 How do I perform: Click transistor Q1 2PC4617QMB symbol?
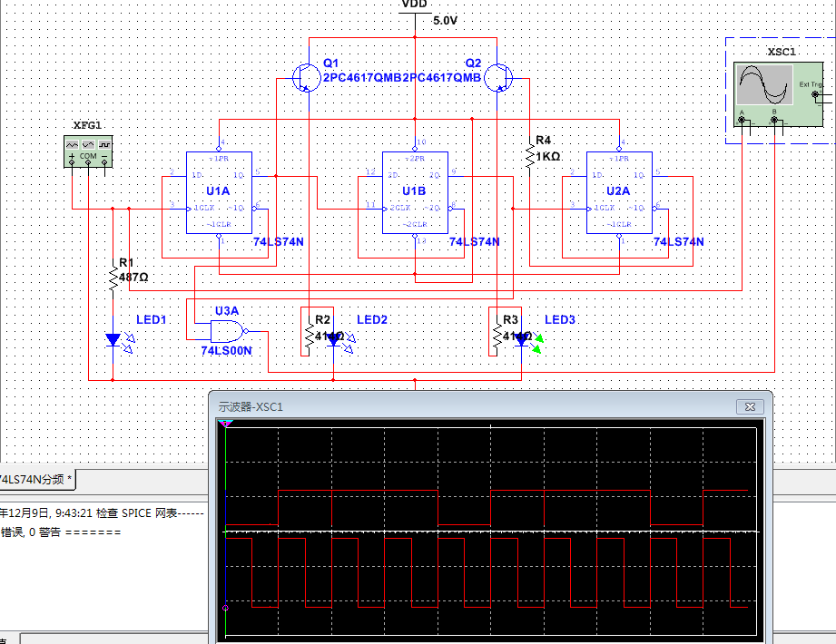pos(306,77)
